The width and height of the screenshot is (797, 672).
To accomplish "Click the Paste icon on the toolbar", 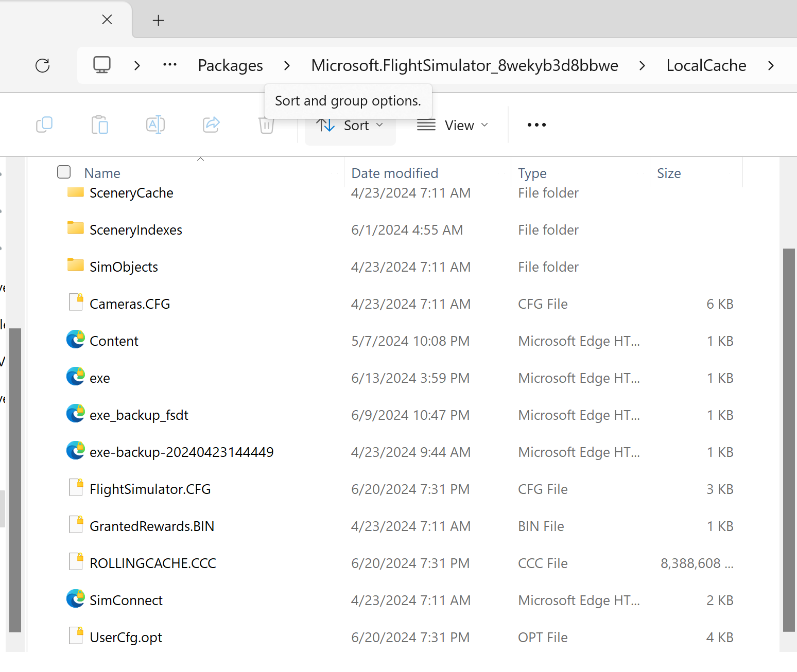I will [x=99, y=125].
